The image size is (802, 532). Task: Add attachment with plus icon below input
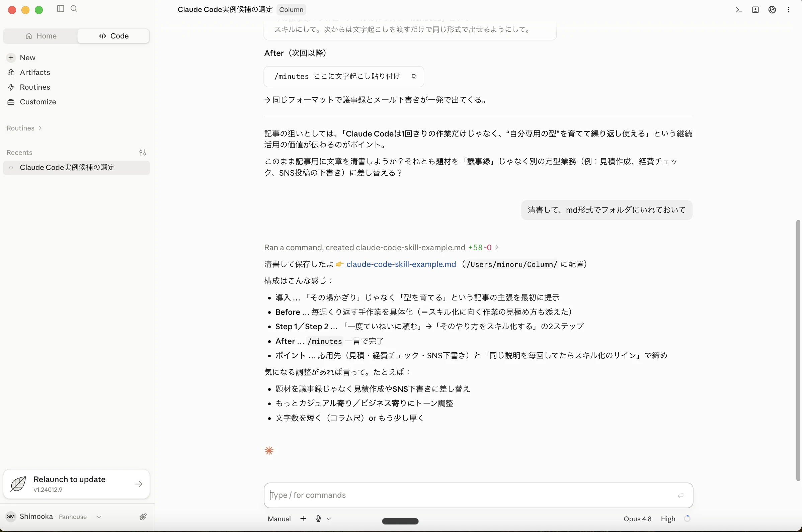[x=303, y=518]
